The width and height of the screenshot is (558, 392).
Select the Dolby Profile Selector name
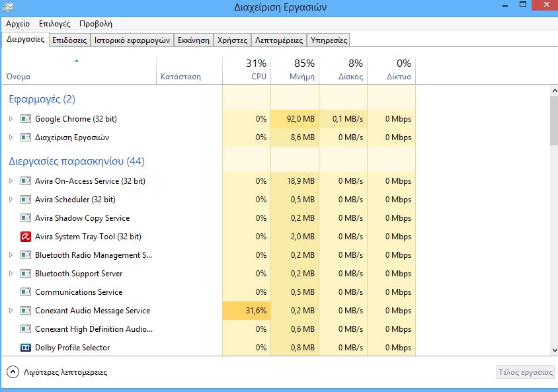(x=72, y=348)
